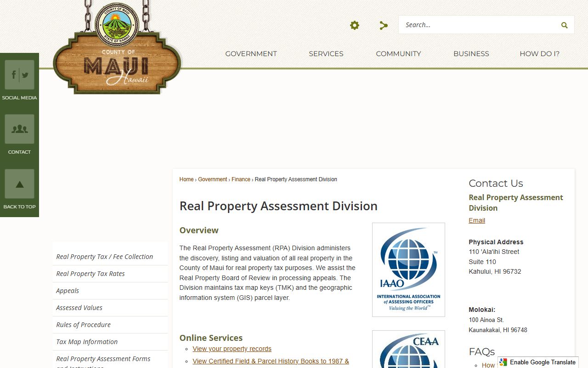This screenshot has height=368, width=588.
Task: Click the FAQs heading
Action: tap(481, 352)
